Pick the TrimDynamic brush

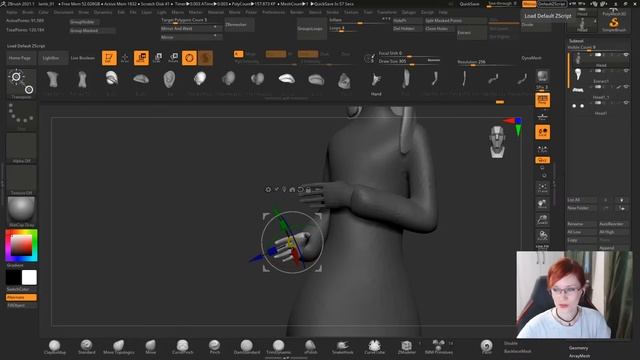pyautogui.click(x=278, y=347)
